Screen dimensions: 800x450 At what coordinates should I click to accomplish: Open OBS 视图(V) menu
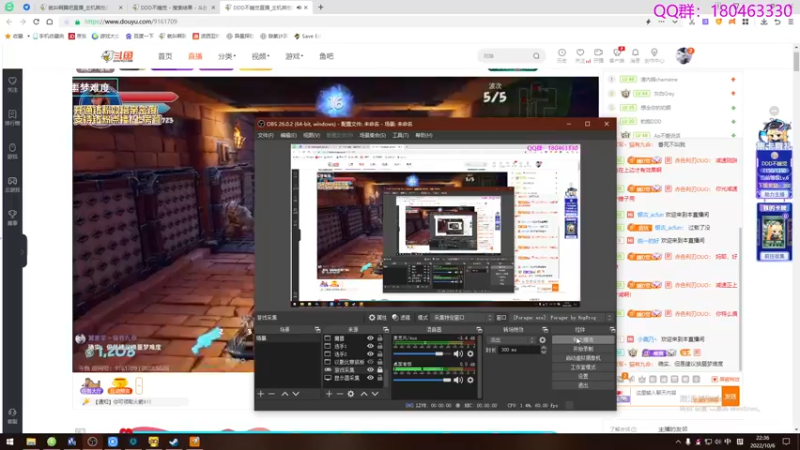[x=311, y=135]
